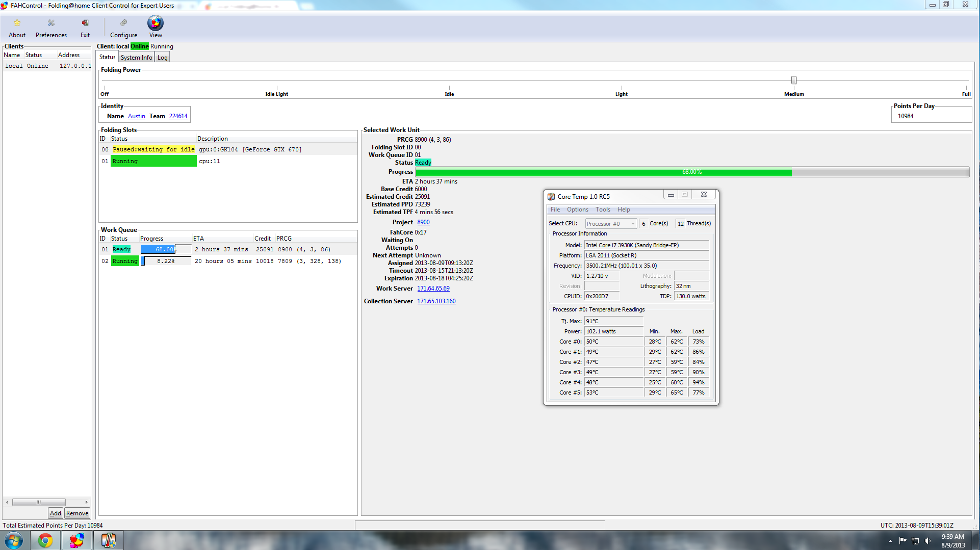
Task: Open Core Temp Tools menu
Action: tap(603, 209)
